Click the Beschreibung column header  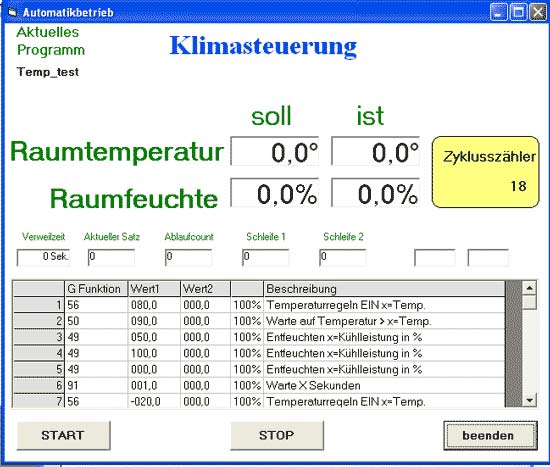[x=384, y=289]
